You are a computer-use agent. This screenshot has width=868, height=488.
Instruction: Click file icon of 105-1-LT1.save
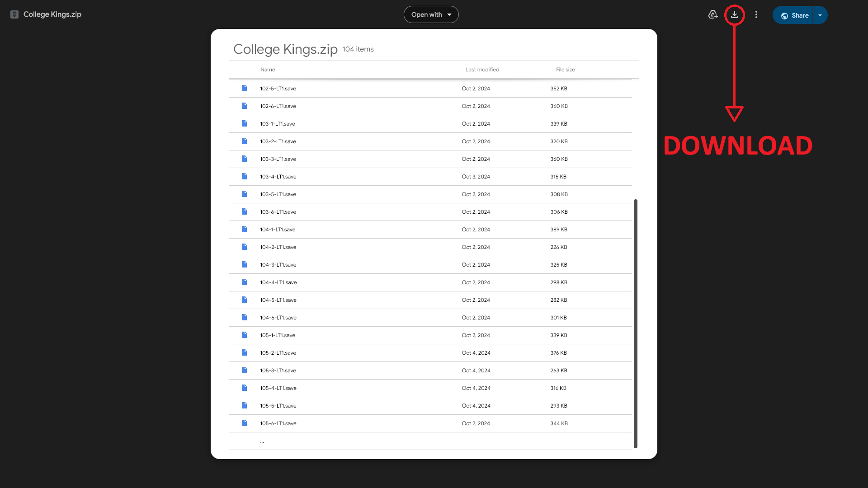pyautogui.click(x=244, y=335)
